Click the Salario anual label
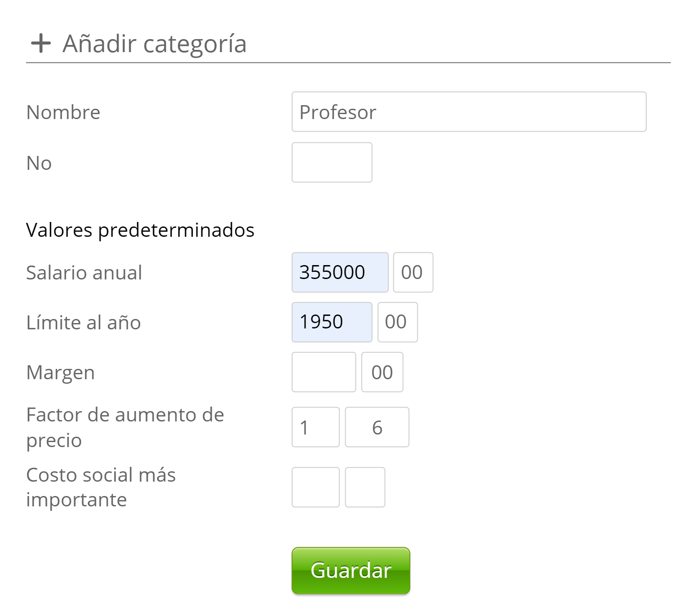Viewport: 688px width, 616px height. pyautogui.click(x=84, y=273)
